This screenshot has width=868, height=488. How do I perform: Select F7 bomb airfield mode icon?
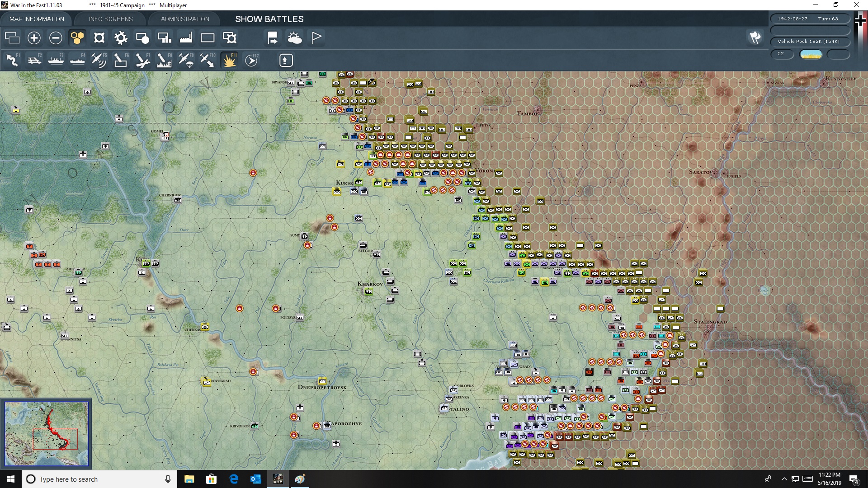(x=142, y=60)
